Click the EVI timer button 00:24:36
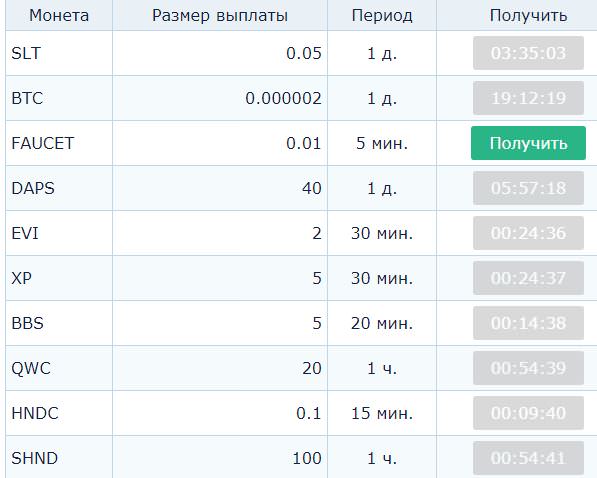The width and height of the screenshot is (597, 478). (x=528, y=233)
